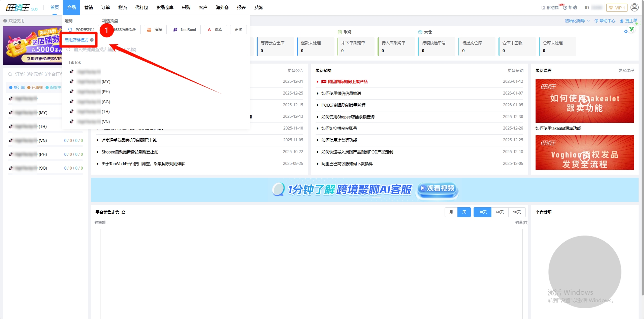Open the 物流 menu
The height and width of the screenshot is (319, 644).
click(123, 7)
